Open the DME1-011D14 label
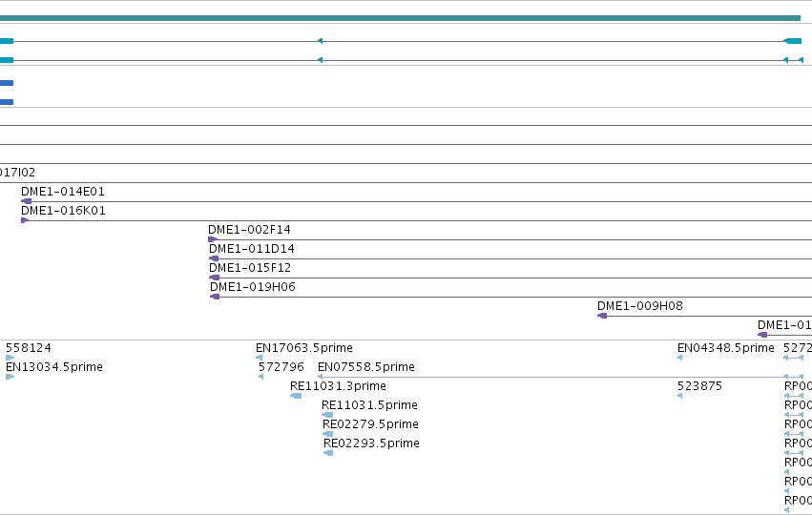Screen dimensions: 812x515 tap(252, 249)
